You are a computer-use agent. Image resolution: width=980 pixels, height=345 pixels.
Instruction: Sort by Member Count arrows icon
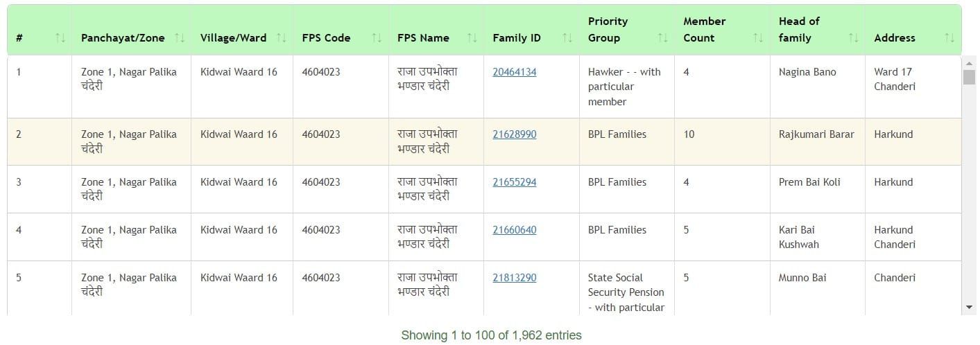(758, 38)
